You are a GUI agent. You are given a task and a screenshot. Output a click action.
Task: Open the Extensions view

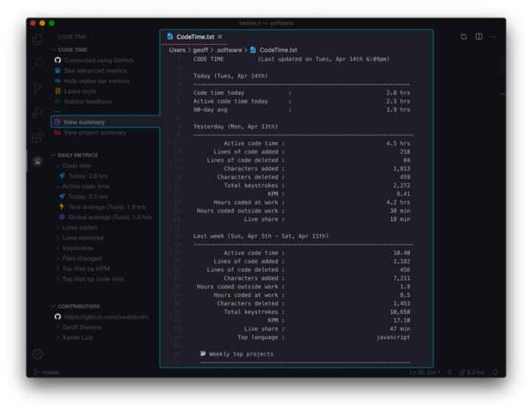click(x=37, y=137)
